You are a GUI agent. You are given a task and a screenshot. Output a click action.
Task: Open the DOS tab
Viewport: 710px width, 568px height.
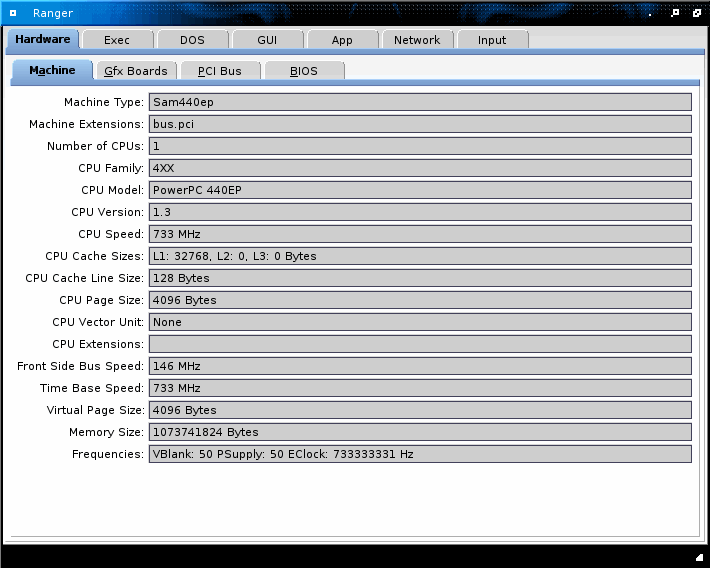[192, 40]
